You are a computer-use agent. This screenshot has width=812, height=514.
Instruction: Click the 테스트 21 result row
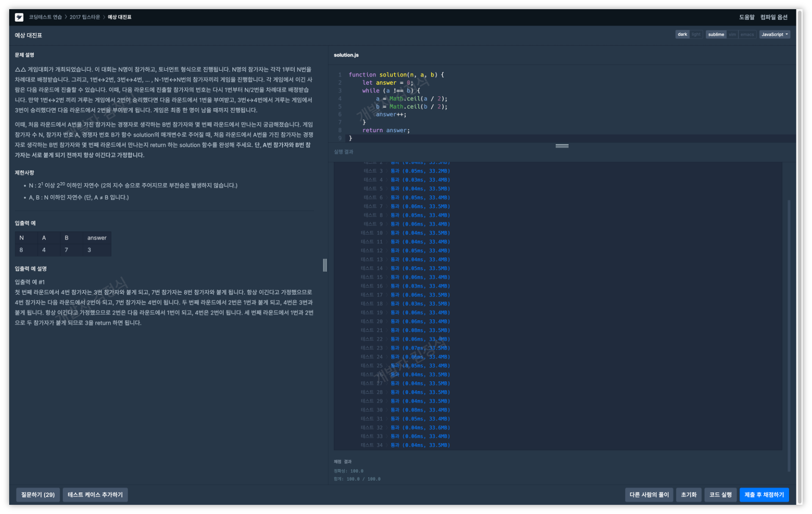click(x=405, y=330)
